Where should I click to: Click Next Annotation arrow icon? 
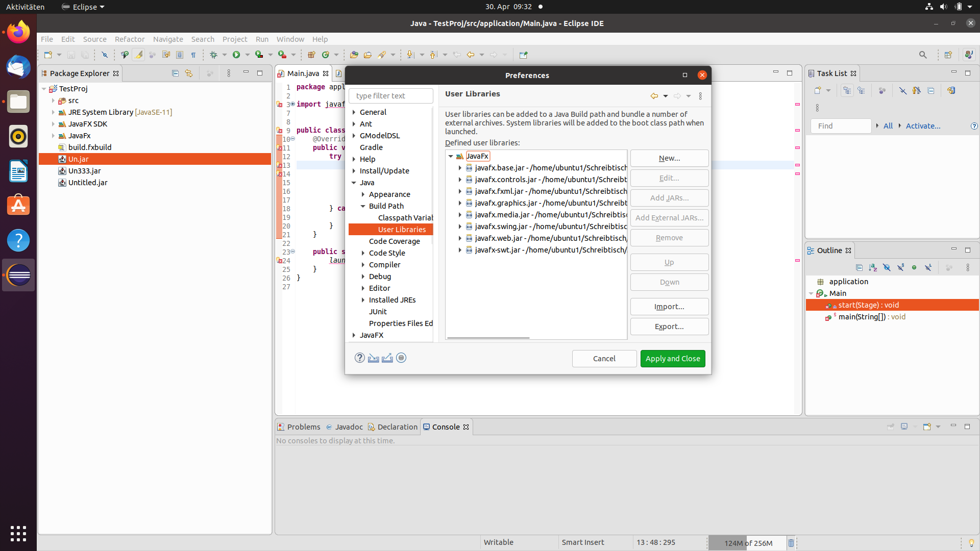[x=410, y=55]
